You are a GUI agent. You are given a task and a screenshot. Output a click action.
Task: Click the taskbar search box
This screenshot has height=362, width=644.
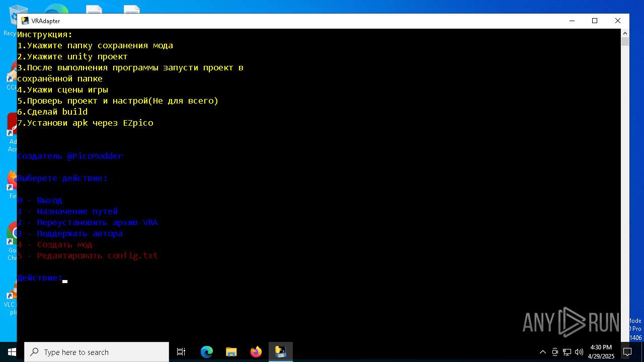97,352
